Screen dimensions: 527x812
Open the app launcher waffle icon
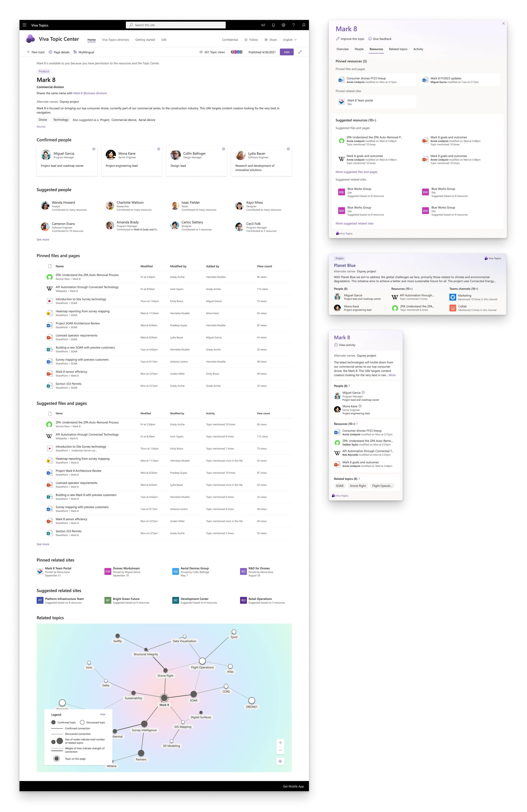click(25, 25)
